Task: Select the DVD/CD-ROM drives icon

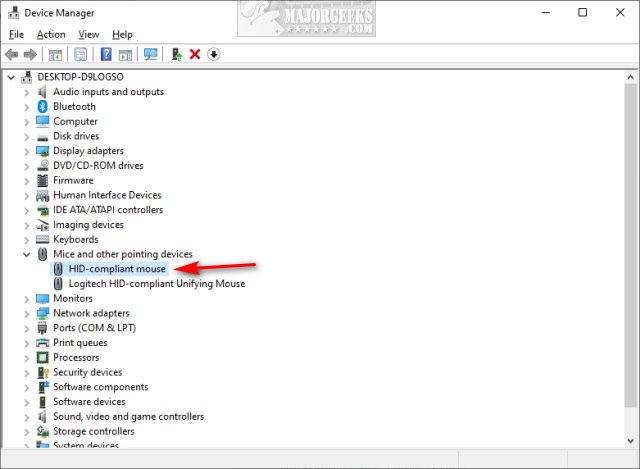Action: (42, 166)
